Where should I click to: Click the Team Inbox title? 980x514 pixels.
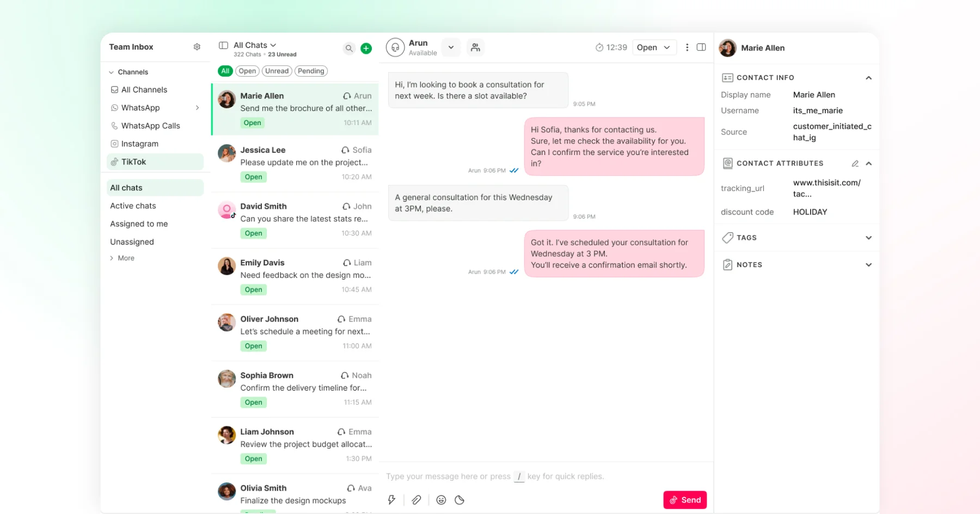tap(131, 47)
